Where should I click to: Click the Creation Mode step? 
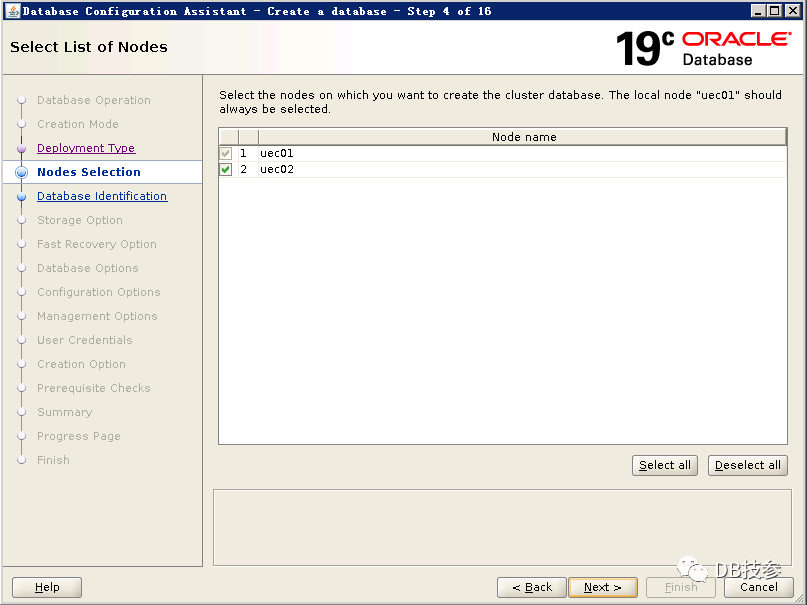pos(78,124)
